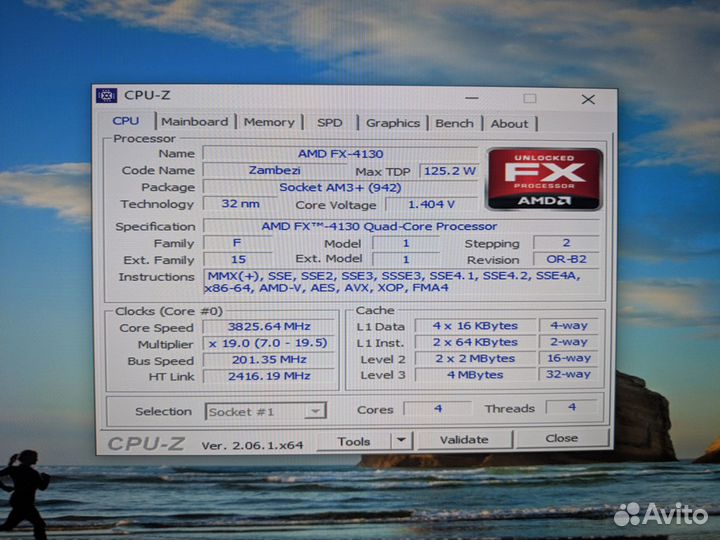Click the Level 3 32-way field
This screenshot has width=720, height=540.
click(568, 374)
